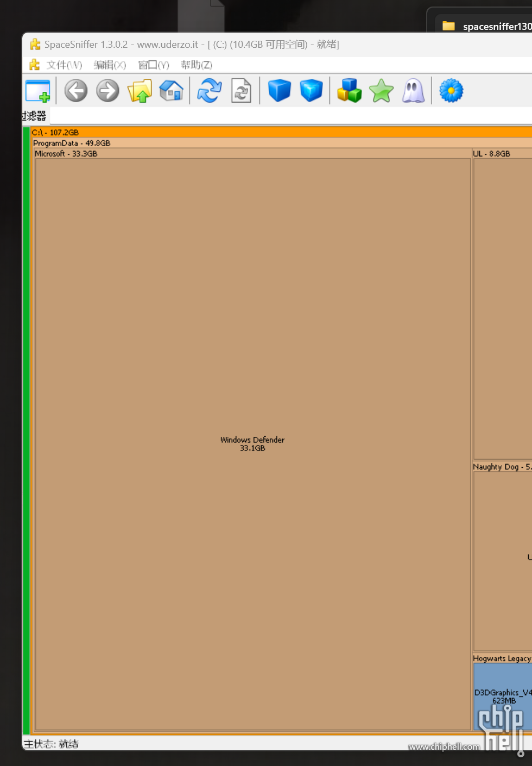
Task: Click the app icon in menu bar
Action: tap(35, 65)
